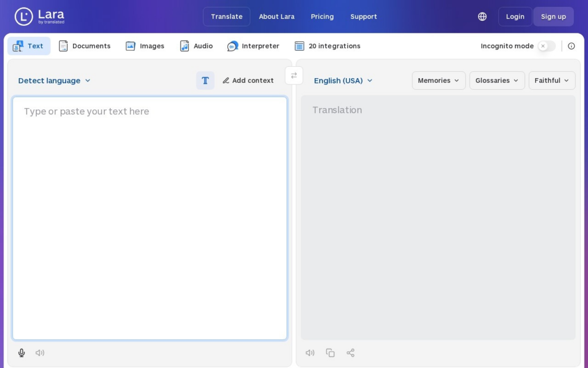The width and height of the screenshot is (588, 368).
Task: Switch to the Audio tab
Action: tap(196, 46)
